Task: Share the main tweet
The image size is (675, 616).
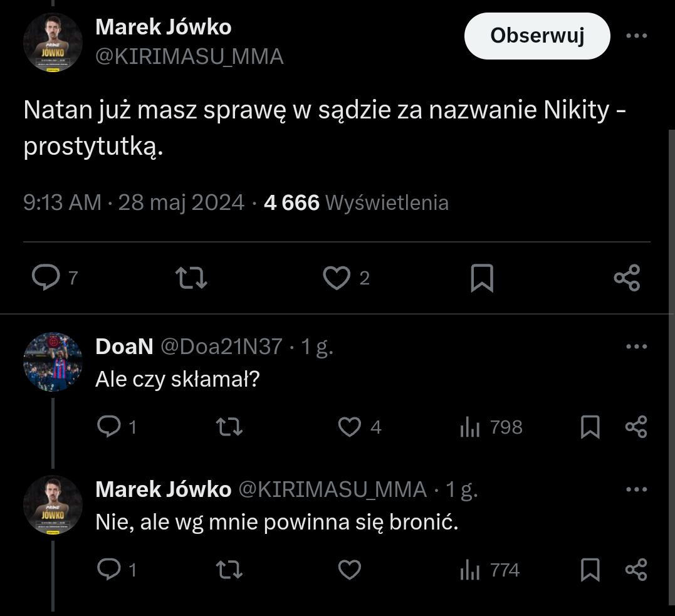Action: (627, 278)
